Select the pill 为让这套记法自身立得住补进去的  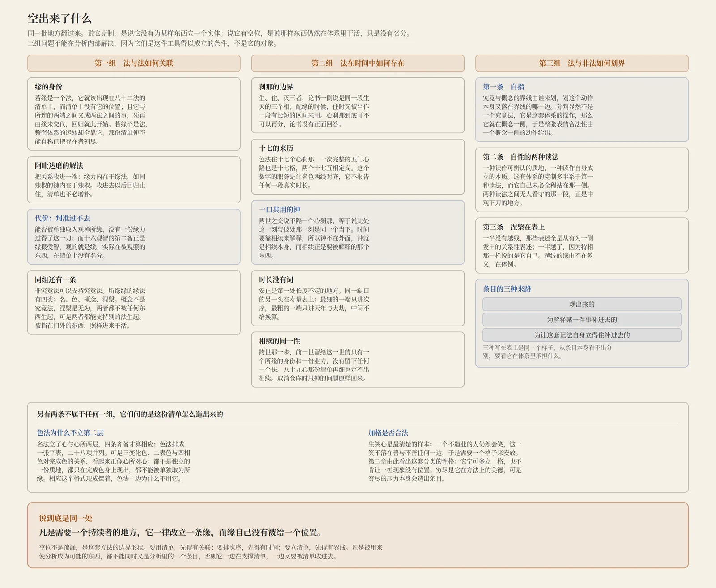pyautogui.click(x=582, y=335)
